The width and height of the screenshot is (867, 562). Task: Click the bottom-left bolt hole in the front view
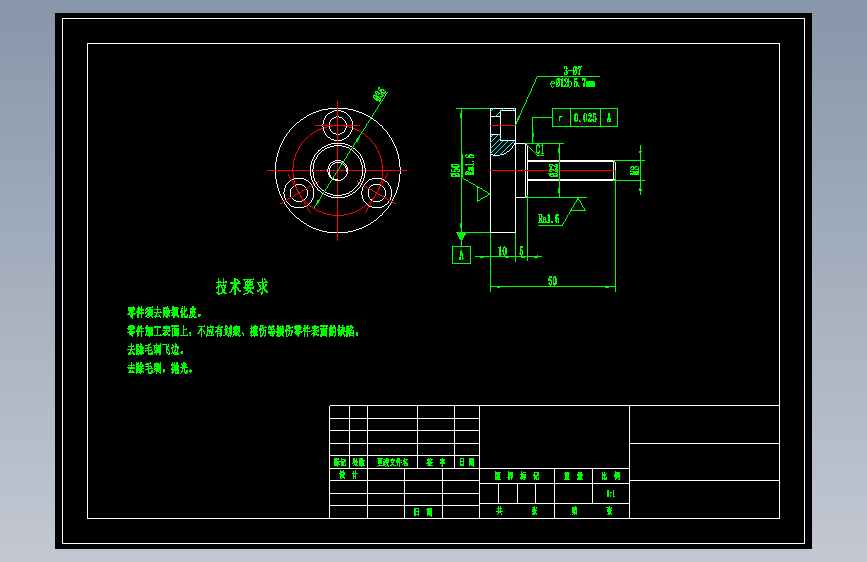[299, 193]
